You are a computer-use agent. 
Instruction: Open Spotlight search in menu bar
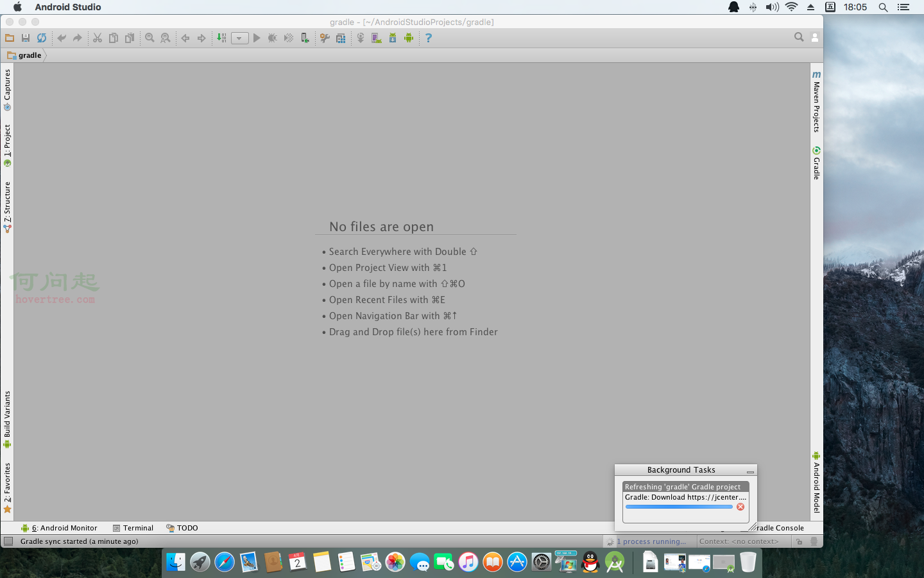coord(883,7)
